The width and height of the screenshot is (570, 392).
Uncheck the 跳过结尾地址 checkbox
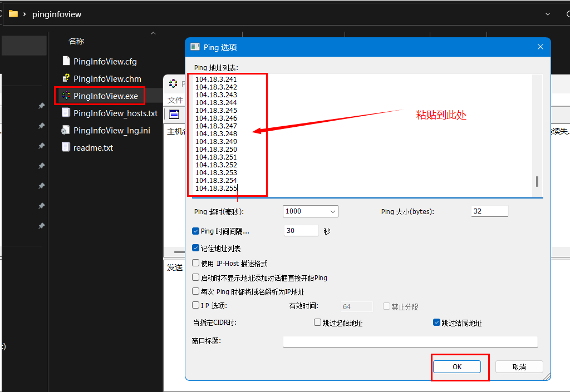coord(436,322)
